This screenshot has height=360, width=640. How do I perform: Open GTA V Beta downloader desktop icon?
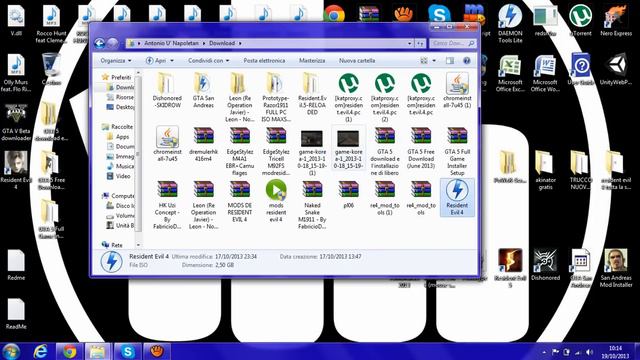tap(16, 122)
